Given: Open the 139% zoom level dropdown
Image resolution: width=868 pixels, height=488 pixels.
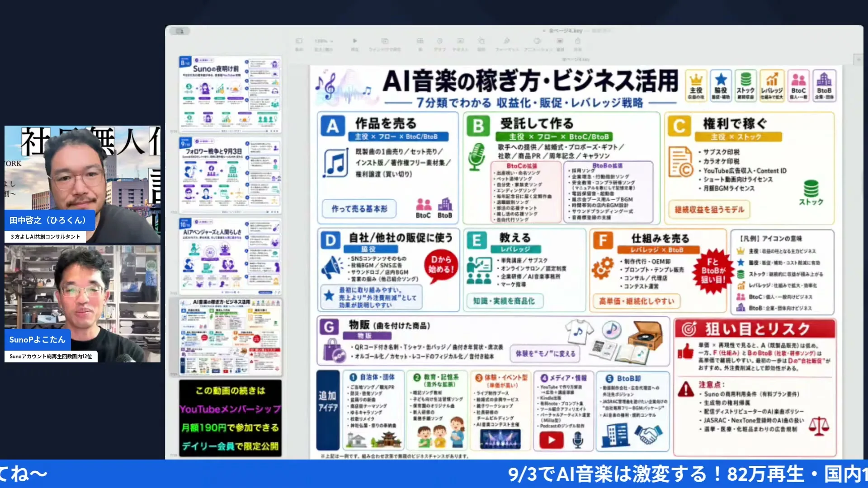Looking at the screenshot, I should [323, 41].
